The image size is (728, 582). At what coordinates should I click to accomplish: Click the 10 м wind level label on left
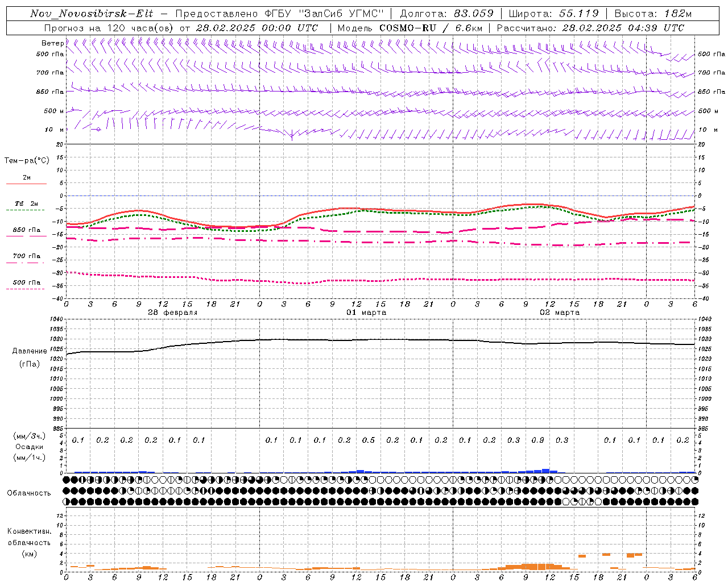tap(54, 130)
